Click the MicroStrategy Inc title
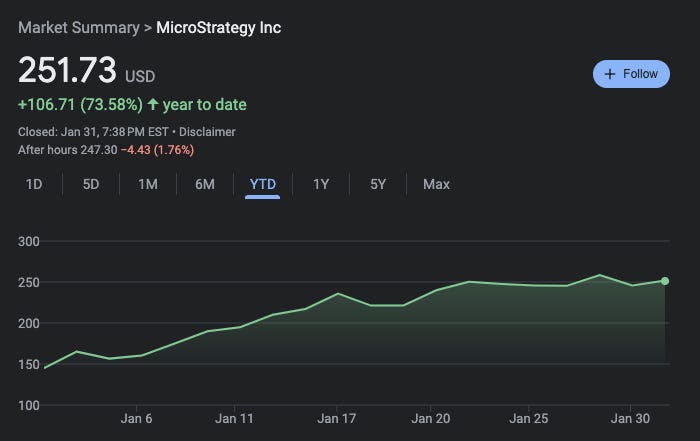Image resolution: width=700 pixels, height=441 pixels. 218,28
